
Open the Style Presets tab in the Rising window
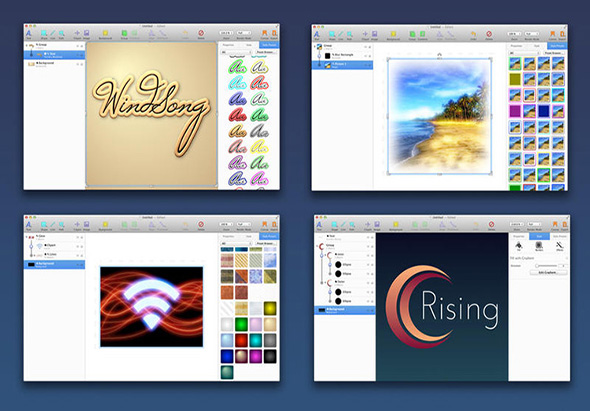[560, 236]
